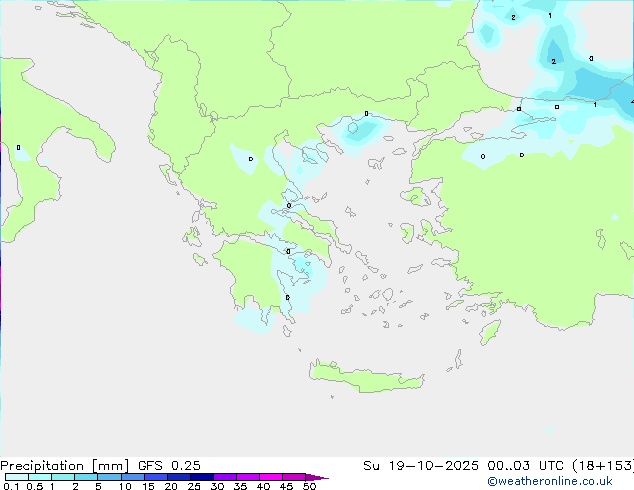Click the '25' scale label
Image resolution: width=634 pixels, height=490 pixels.
click(x=194, y=486)
